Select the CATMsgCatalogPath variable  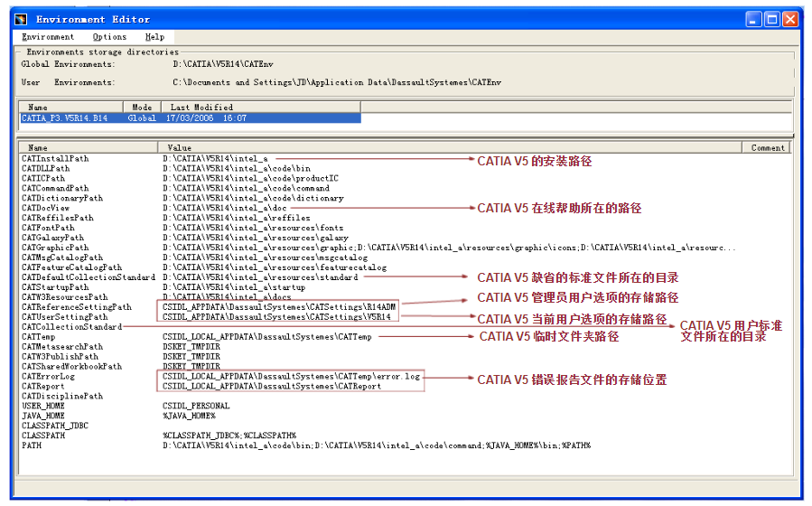pos(62,258)
